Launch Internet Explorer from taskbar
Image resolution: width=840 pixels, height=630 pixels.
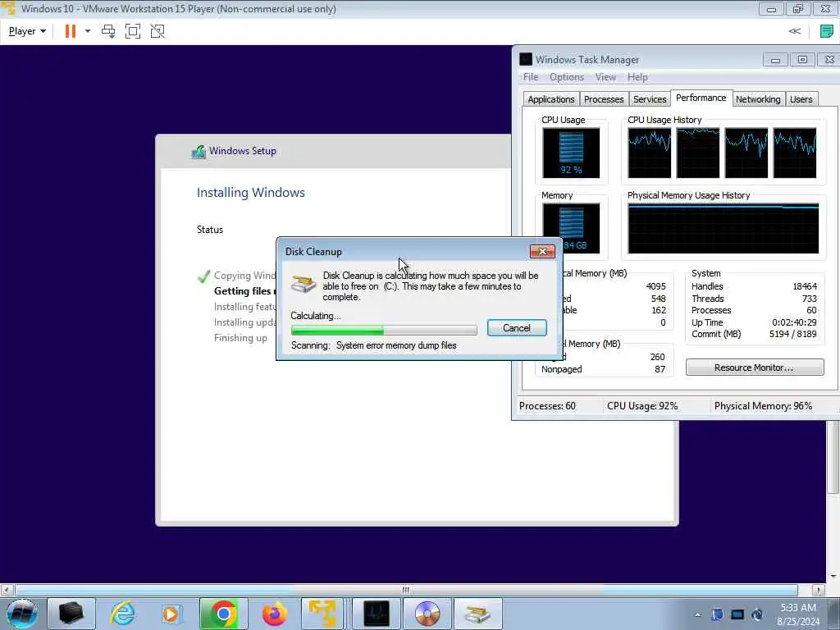point(123,614)
